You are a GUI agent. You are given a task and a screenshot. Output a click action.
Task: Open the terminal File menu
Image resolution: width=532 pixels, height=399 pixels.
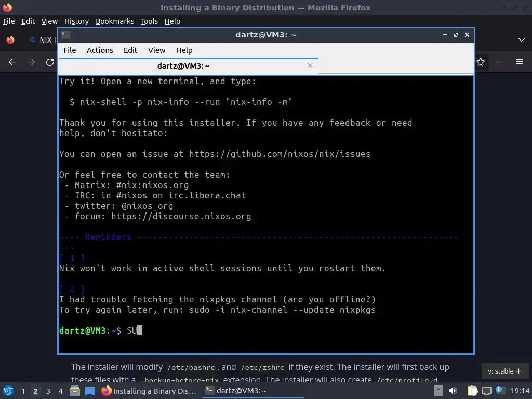(70, 50)
